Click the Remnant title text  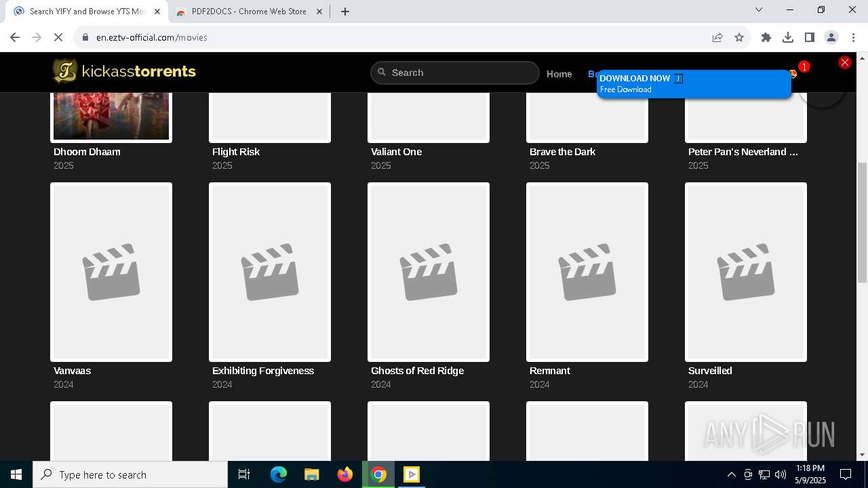549,371
